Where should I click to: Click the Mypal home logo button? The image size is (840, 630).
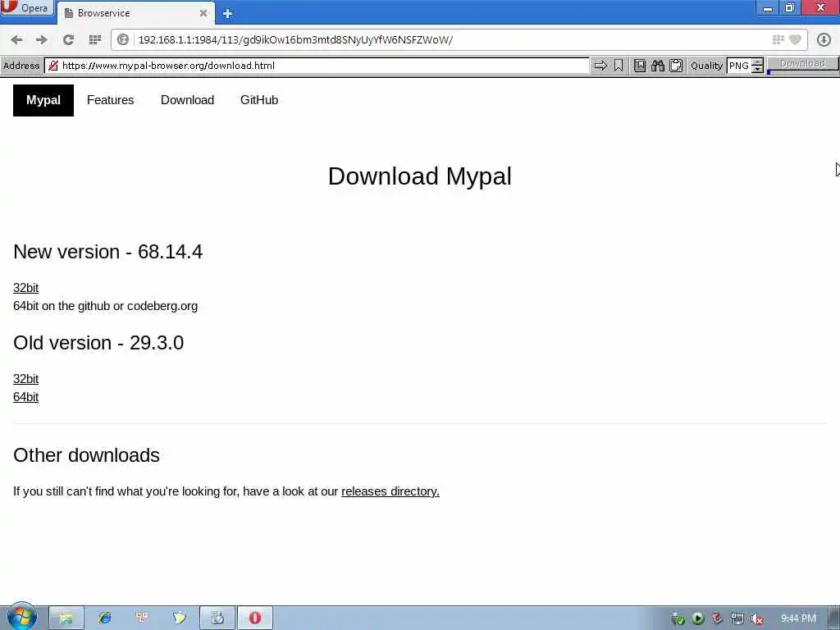[43, 100]
